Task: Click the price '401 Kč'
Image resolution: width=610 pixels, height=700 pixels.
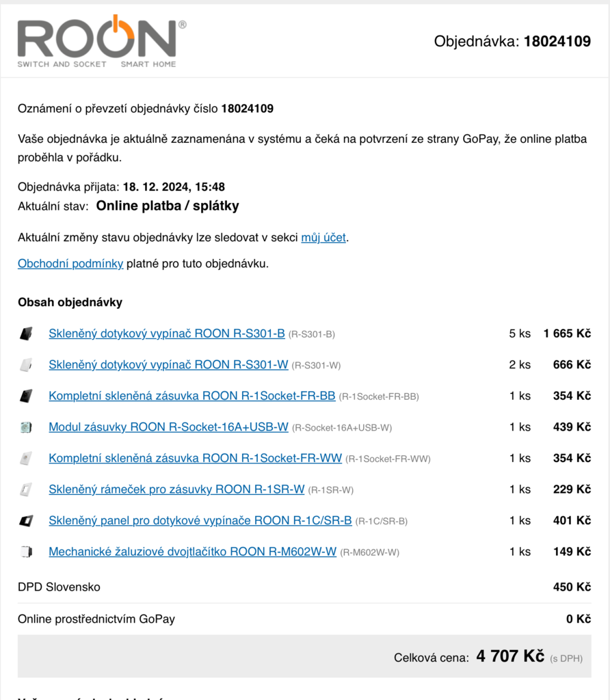Action: [572, 520]
